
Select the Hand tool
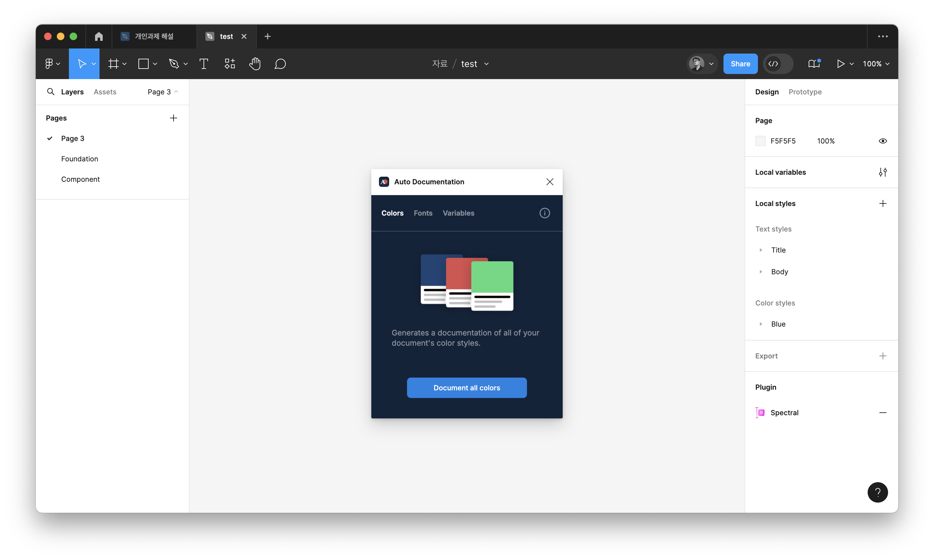click(x=255, y=64)
